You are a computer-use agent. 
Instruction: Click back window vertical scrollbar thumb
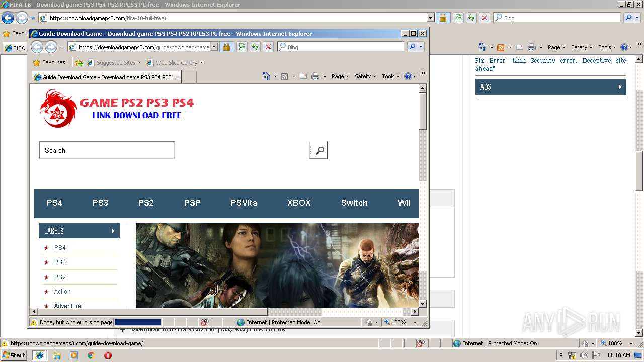point(639,171)
